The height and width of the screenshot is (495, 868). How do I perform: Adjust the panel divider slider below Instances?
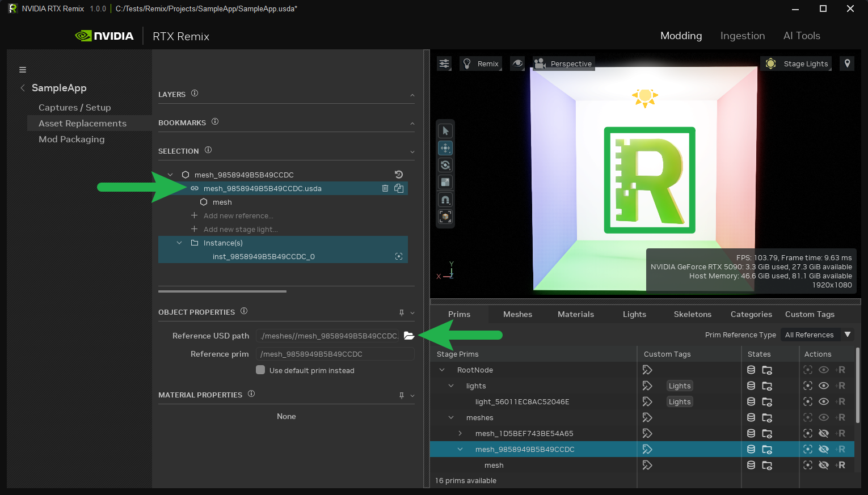click(x=222, y=291)
